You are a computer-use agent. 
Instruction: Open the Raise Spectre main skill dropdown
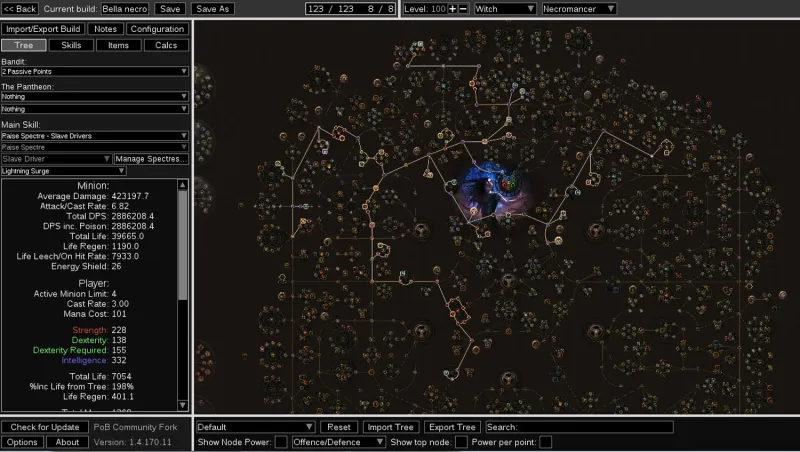coord(94,134)
